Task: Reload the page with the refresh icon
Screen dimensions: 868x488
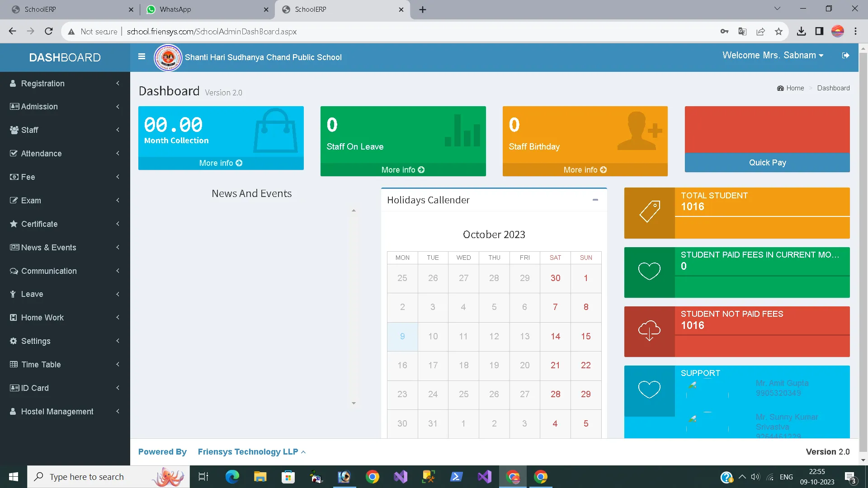Action: (x=49, y=31)
